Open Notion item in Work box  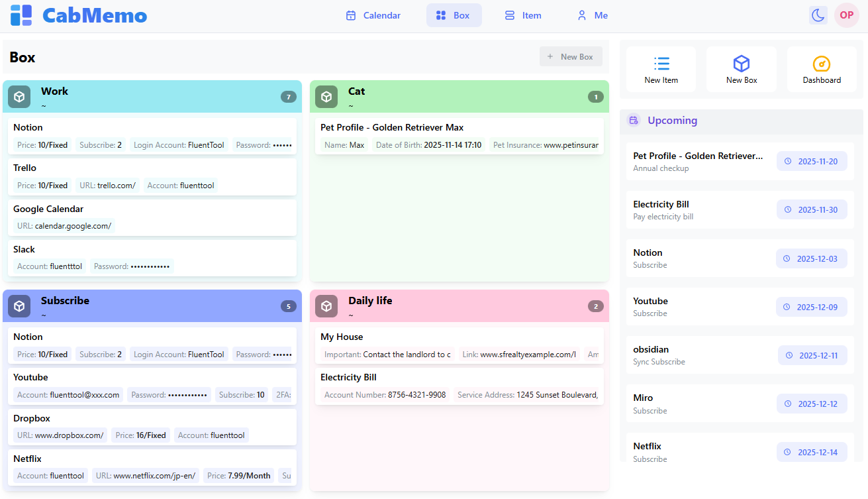152,137
